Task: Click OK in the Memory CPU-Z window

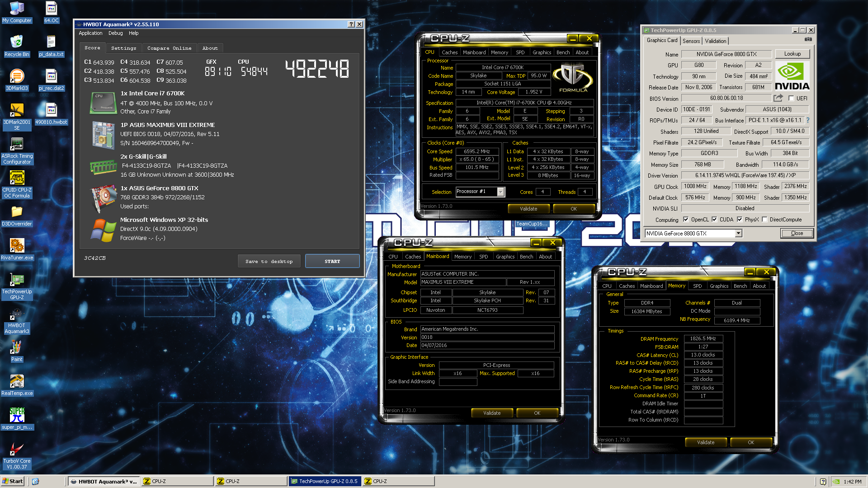Action: (751, 442)
